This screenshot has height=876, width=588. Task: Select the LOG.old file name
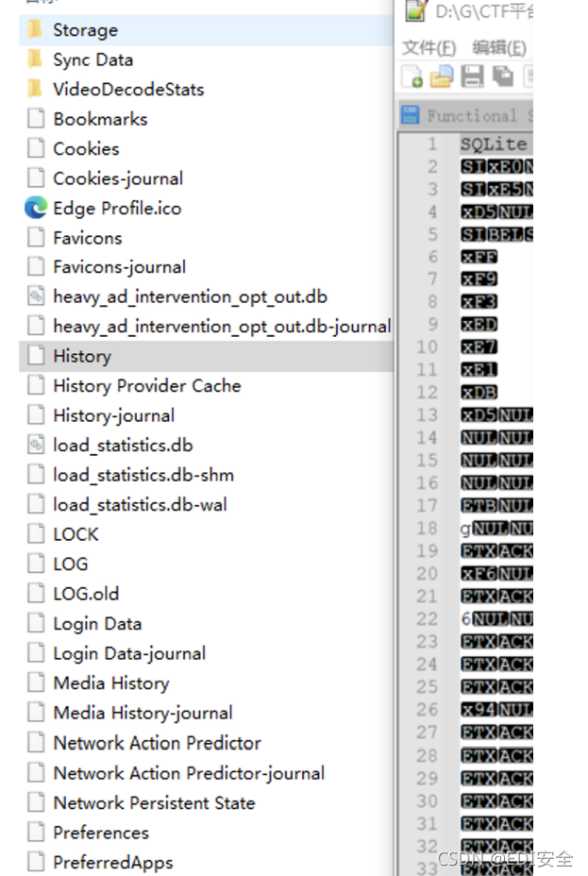click(86, 594)
